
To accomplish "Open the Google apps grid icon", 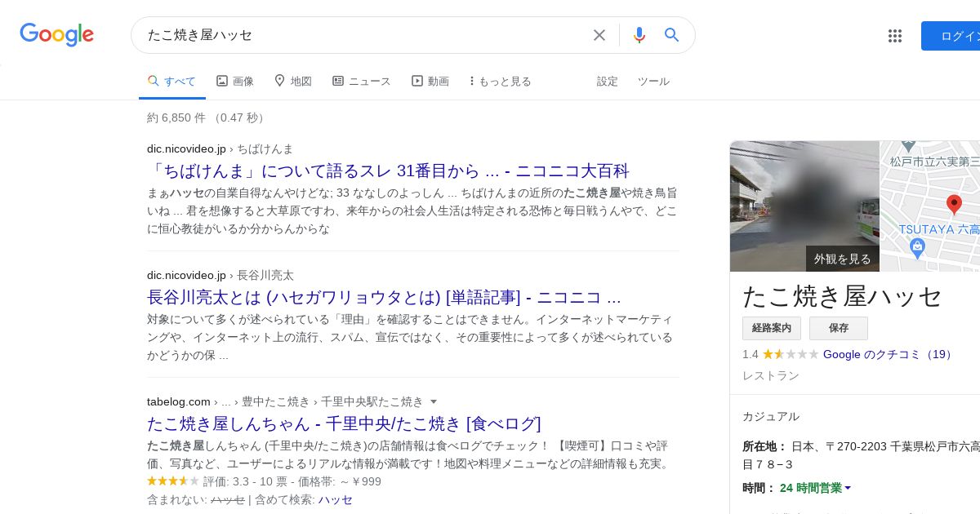I will pyautogui.click(x=895, y=36).
